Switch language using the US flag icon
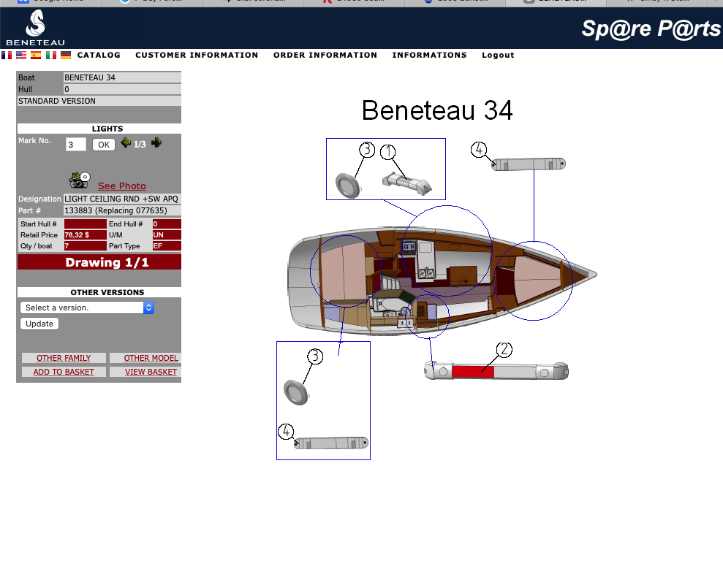Image resolution: width=723 pixels, height=588 pixels. [21, 56]
